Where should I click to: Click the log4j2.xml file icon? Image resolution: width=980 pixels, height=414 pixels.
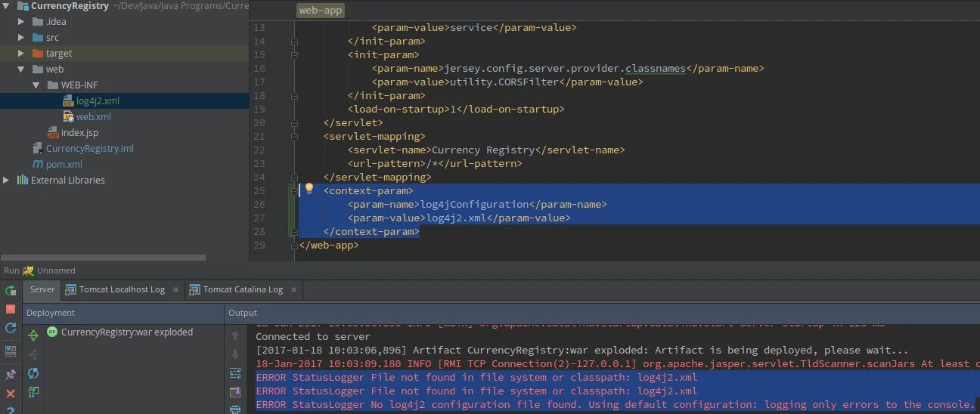point(68,100)
